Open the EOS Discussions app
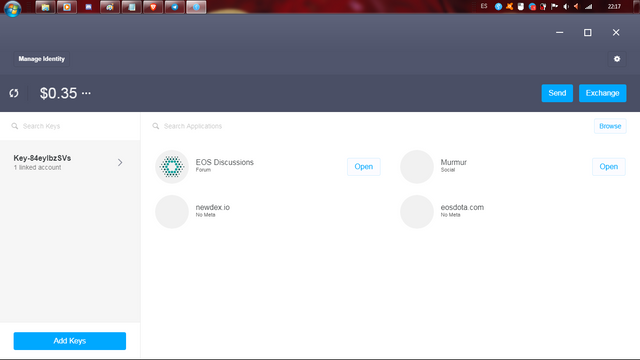 pos(364,167)
